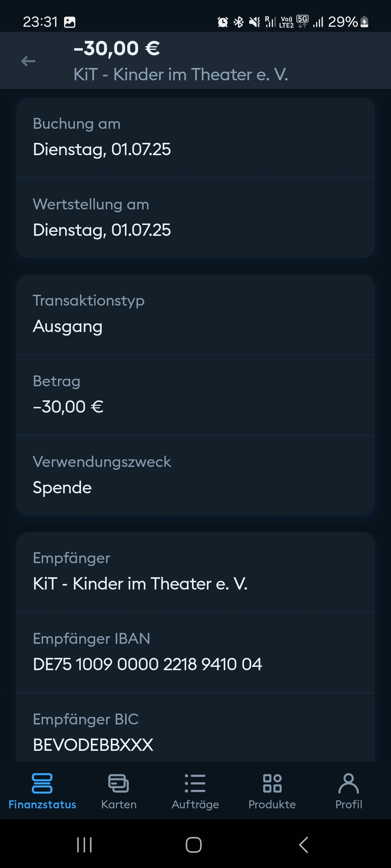This screenshot has width=391, height=868.
Task: Tap the alarm icon in status bar
Action: 223,22
